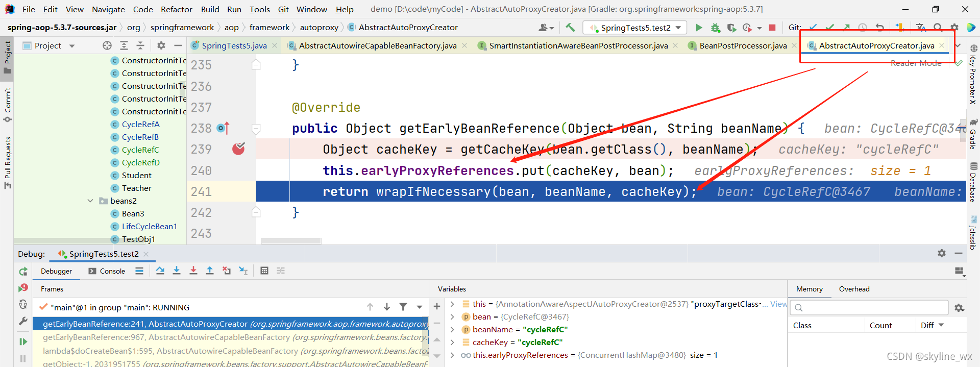Collapse the beans2 folder in tree
Viewport: 980px width, 367px height.
(x=90, y=201)
